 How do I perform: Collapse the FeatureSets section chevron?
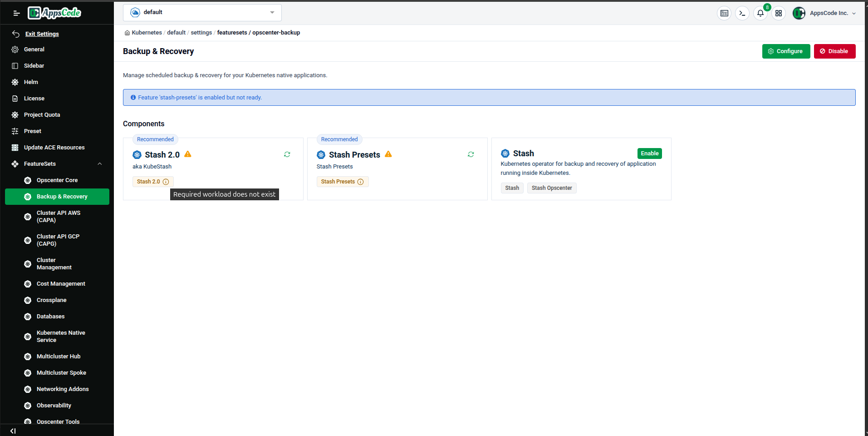(100, 163)
